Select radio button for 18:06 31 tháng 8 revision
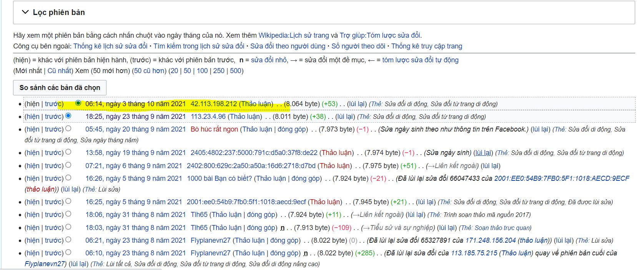 pyautogui.click(x=68, y=214)
